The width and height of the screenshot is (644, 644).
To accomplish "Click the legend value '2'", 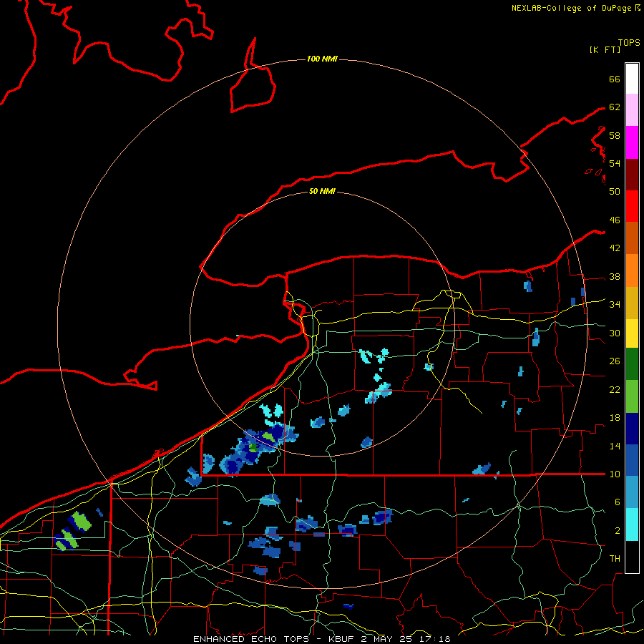I will [617, 530].
